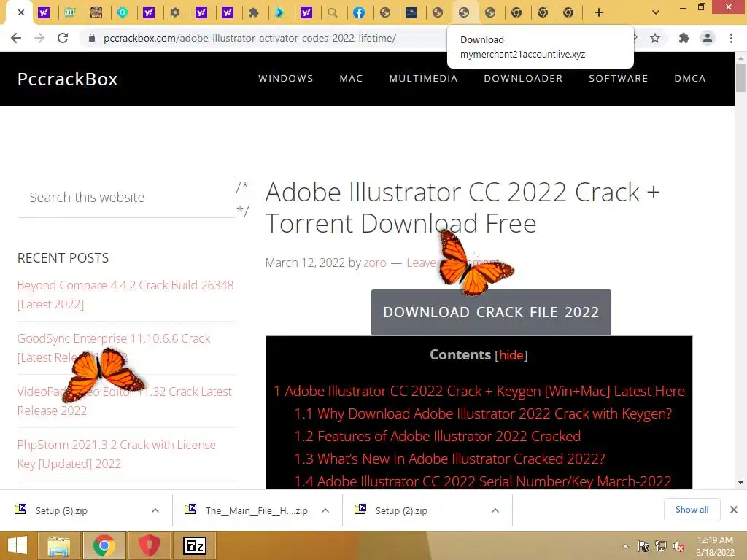This screenshot has height=560, width=747.
Task: Open the WINDOWS navigation menu
Action: 286,78
